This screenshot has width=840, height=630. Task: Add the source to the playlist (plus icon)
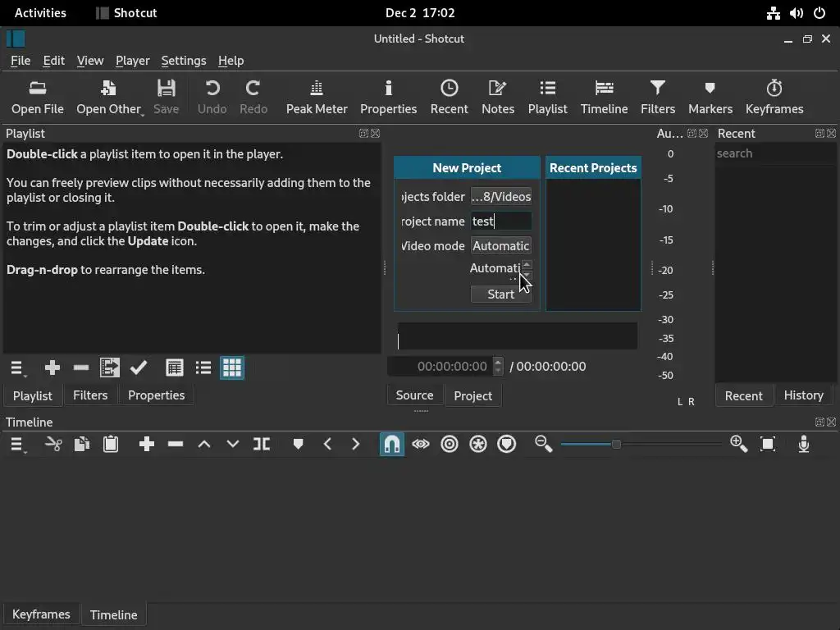(x=52, y=368)
